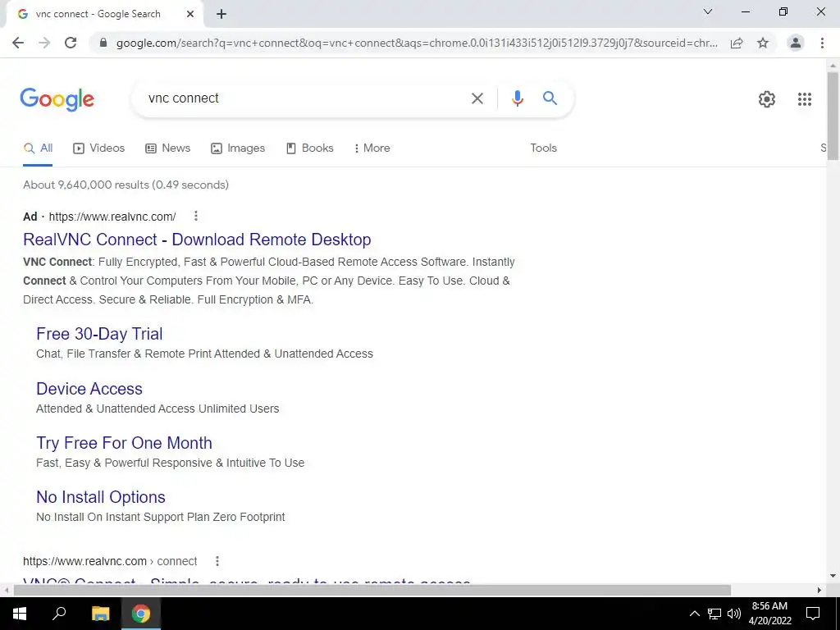Open the Windows Start menu
This screenshot has width=840, height=630.
pyautogui.click(x=20, y=614)
